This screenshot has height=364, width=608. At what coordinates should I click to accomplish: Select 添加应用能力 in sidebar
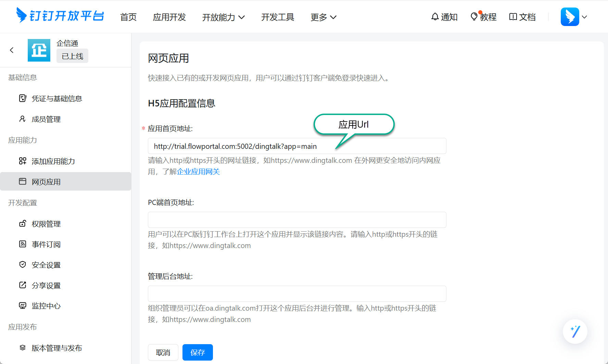point(66,161)
